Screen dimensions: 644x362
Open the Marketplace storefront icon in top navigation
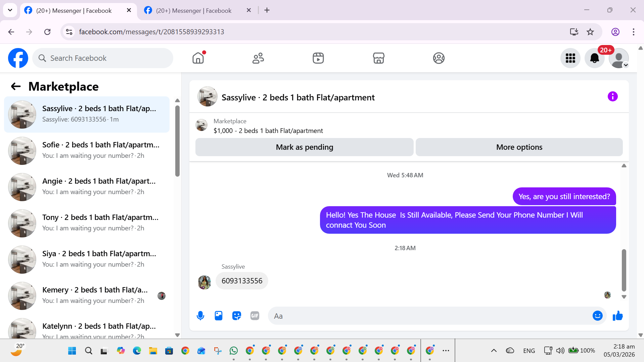[x=378, y=58]
